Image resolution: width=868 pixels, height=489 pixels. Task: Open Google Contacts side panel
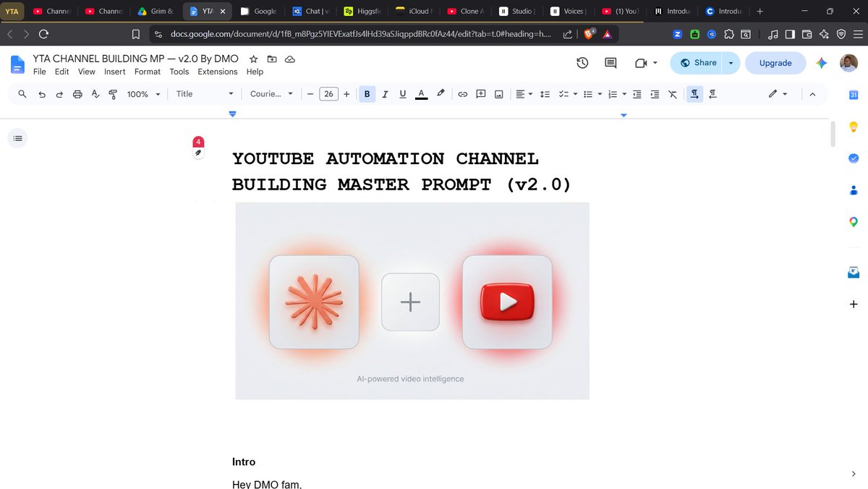click(x=854, y=190)
